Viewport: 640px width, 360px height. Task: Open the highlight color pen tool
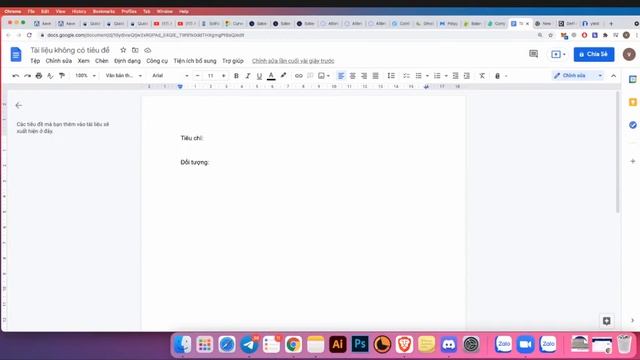(x=283, y=76)
